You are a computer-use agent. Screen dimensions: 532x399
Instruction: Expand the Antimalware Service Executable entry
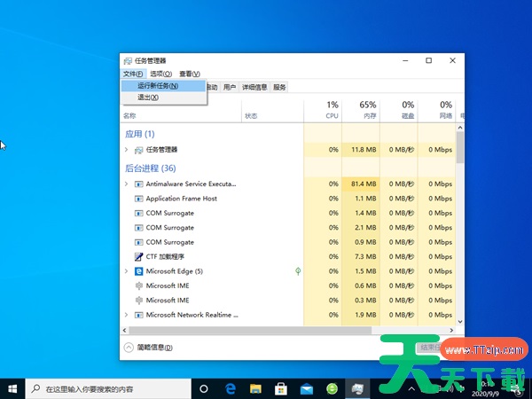point(127,184)
